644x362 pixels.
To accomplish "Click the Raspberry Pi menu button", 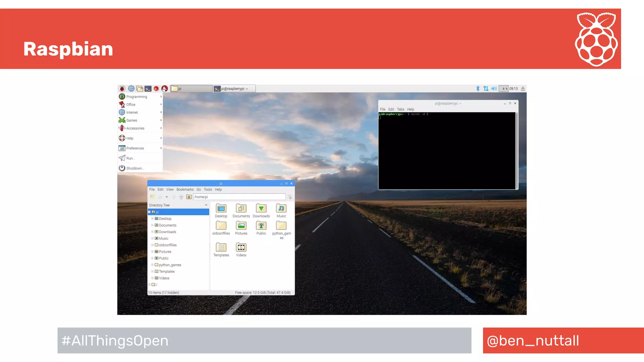I will (x=122, y=89).
